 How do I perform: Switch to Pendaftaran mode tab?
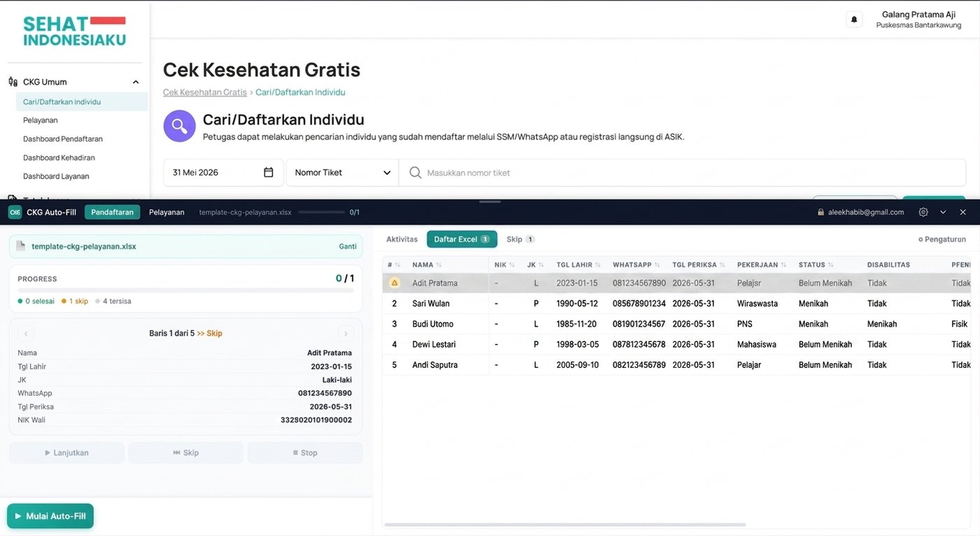click(112, 212)
